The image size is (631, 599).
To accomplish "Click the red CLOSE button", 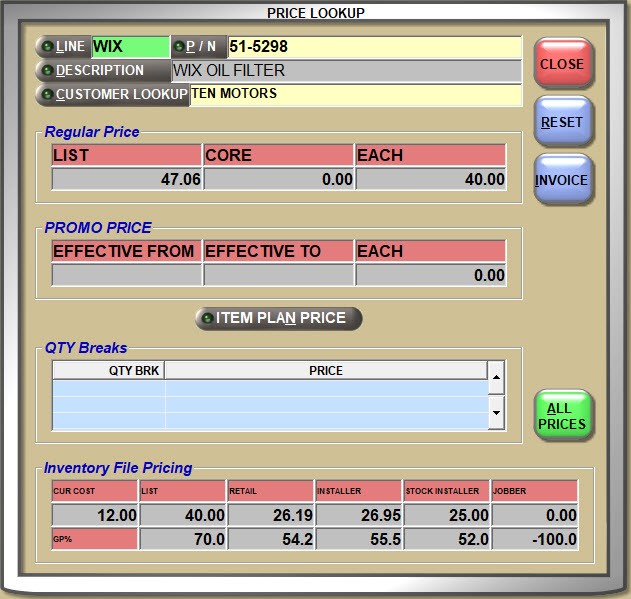I will click(x=562, y=64).
